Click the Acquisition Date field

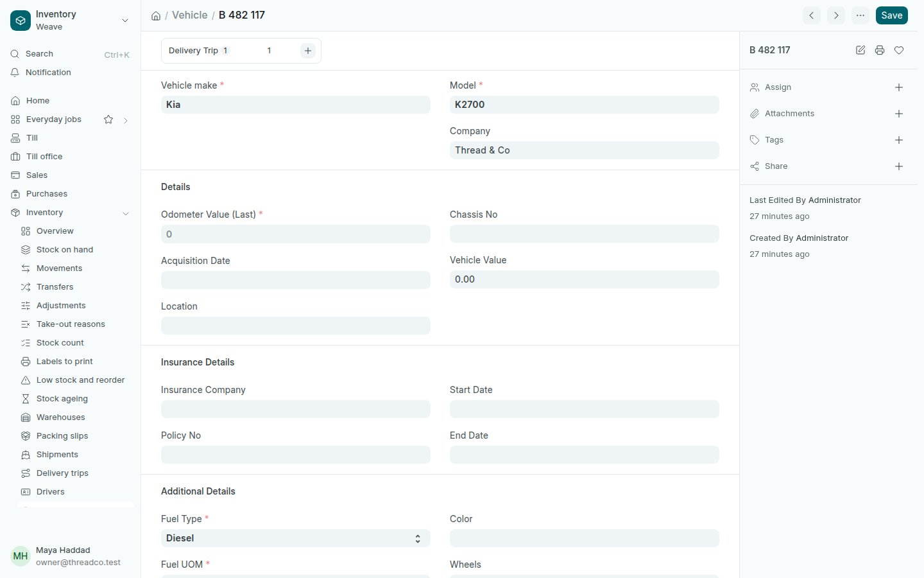click(296, 280)
